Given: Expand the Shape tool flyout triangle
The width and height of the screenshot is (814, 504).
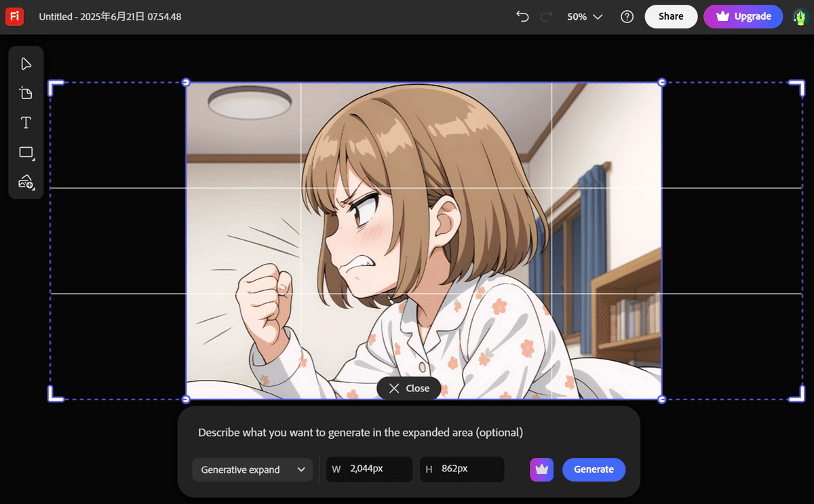Looking at the screenshot, I should point(33,159).
